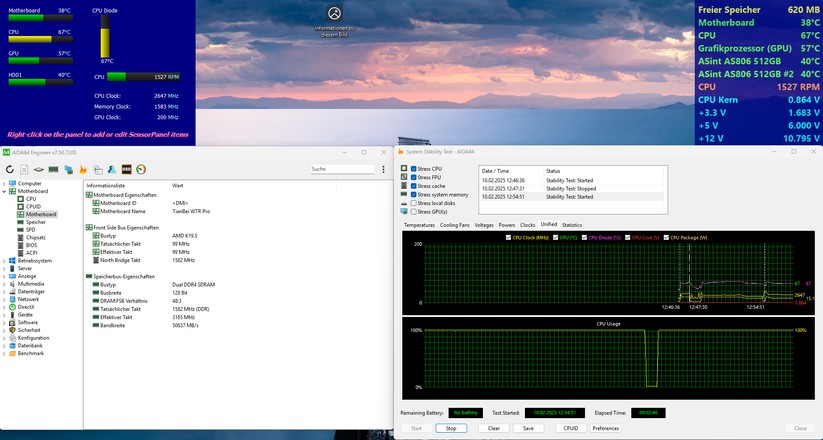
Task: Click the Preferences button
Action: tap(605, 428)
